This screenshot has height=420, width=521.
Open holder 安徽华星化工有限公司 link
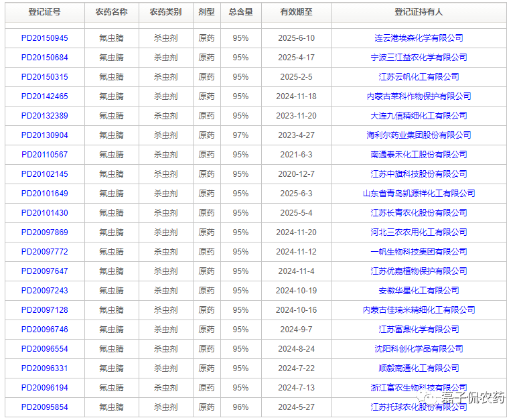click(419, 291)
